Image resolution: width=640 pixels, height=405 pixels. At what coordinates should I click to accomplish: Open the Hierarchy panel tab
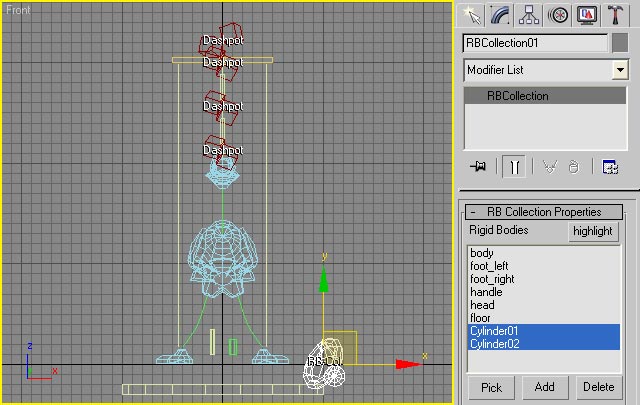[530, 15]
